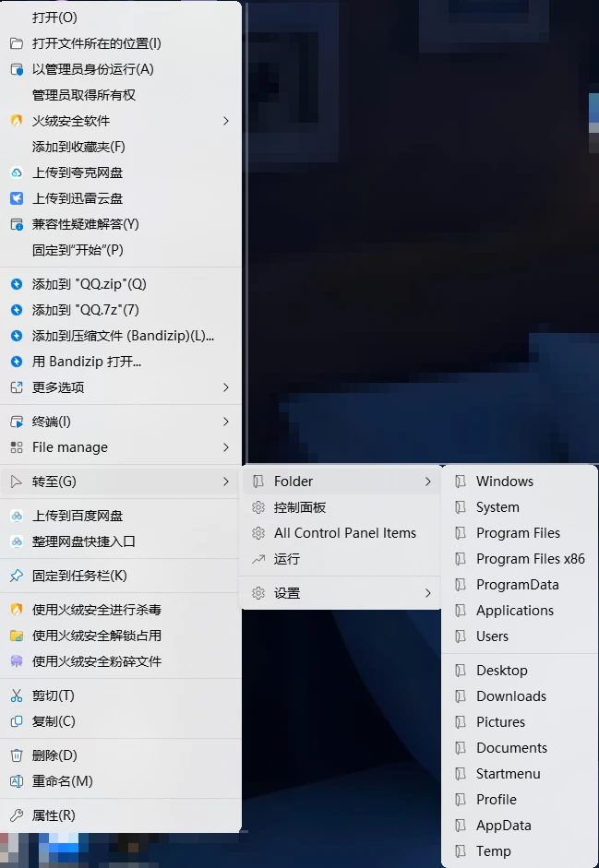Go to the Downloads folder
The width and height of the screenshot is (599, 868).
pyautogui.click(x=520, y=696)
